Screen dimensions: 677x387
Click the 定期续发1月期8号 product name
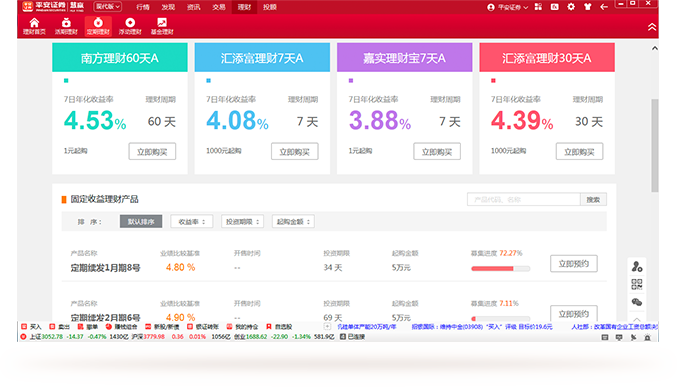point(105,268)
